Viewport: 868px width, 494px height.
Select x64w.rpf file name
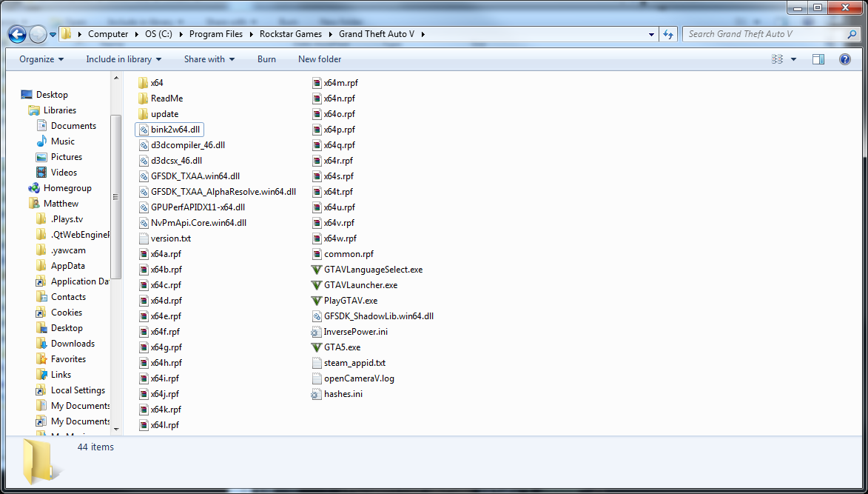point(340,238)
